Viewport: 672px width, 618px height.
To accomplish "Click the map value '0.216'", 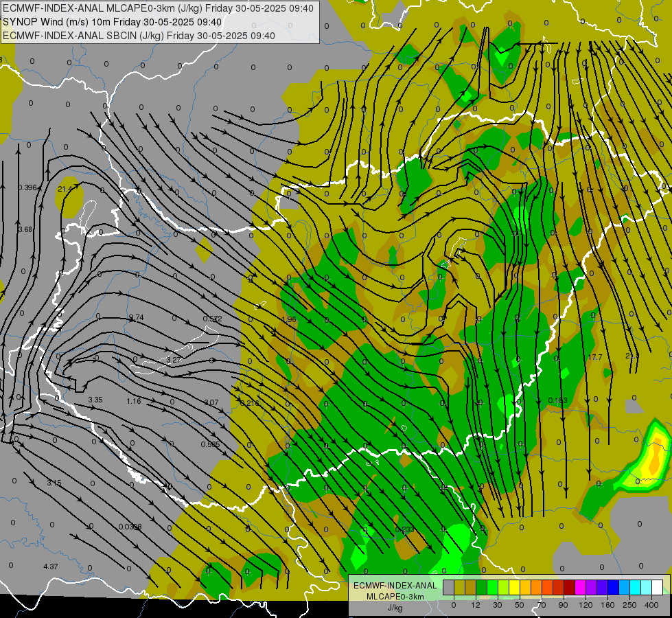I will coord(249,403).
